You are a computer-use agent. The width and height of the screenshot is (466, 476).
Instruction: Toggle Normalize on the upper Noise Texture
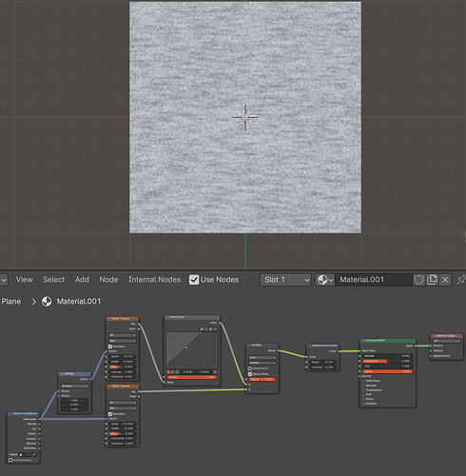pyautogui.click(x=110, y=347)
